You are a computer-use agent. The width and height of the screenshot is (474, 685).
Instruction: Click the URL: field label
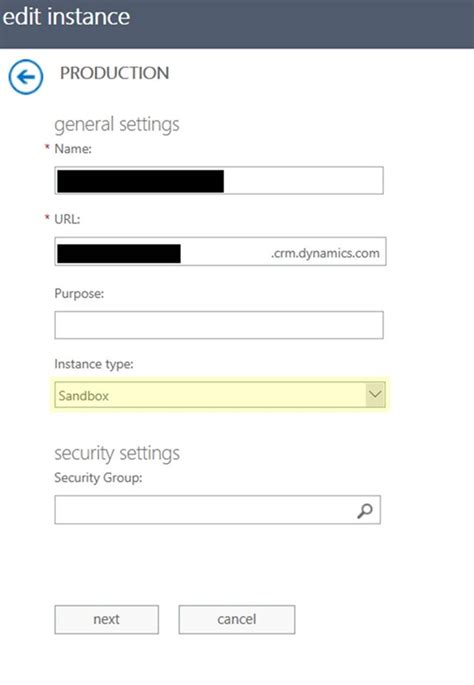pos(67,219)
